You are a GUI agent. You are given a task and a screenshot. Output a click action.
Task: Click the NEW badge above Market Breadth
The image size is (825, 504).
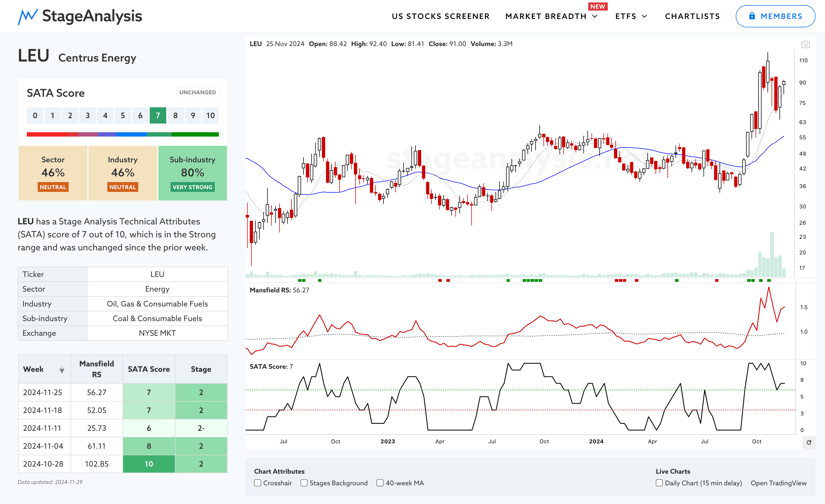(x=598, y=6)
